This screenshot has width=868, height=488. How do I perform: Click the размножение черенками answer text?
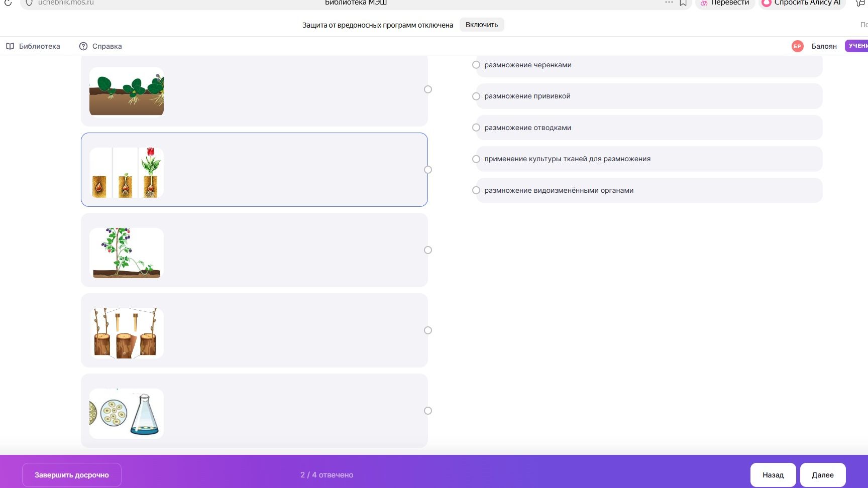pyautogui.click(x=528, y=65)
